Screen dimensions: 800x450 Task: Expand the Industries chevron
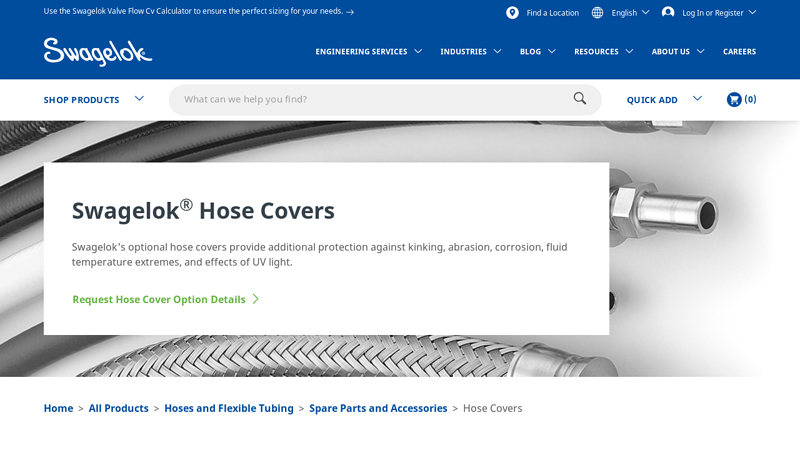[497, 51]
